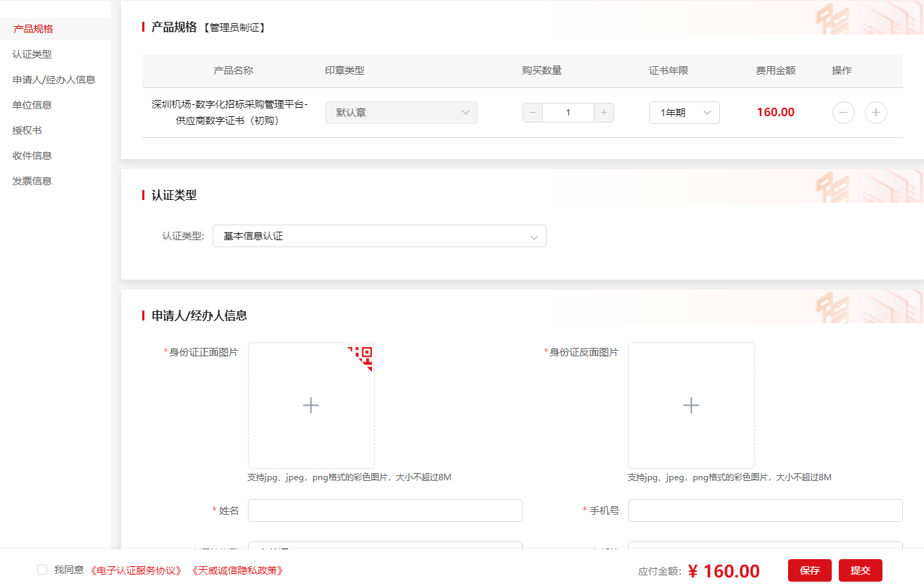Click the circular plus icon in 操作 column
Screen dimensions: 924x588
(875, 113)
